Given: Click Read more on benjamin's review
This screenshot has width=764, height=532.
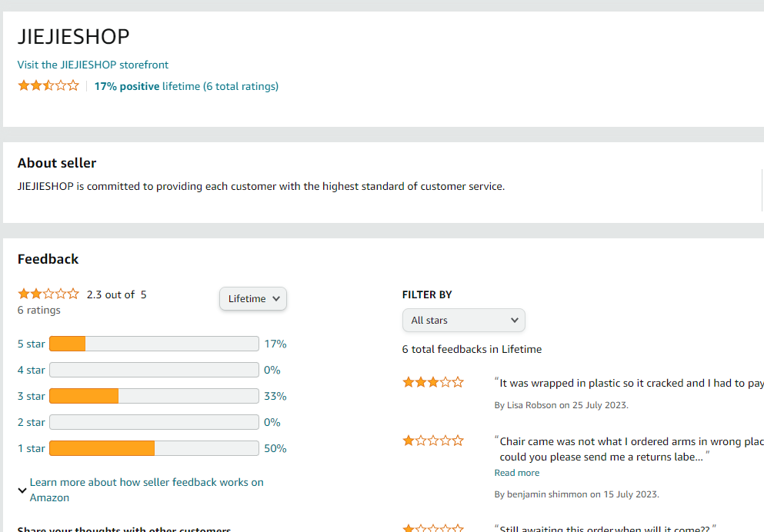Looking at the screenshot, I should (517, 474).
